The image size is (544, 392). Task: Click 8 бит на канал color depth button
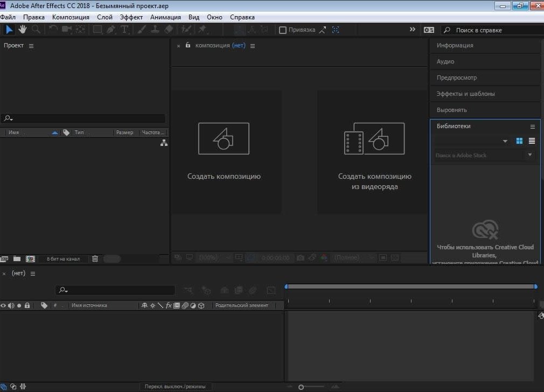click(x=63, y=259)
